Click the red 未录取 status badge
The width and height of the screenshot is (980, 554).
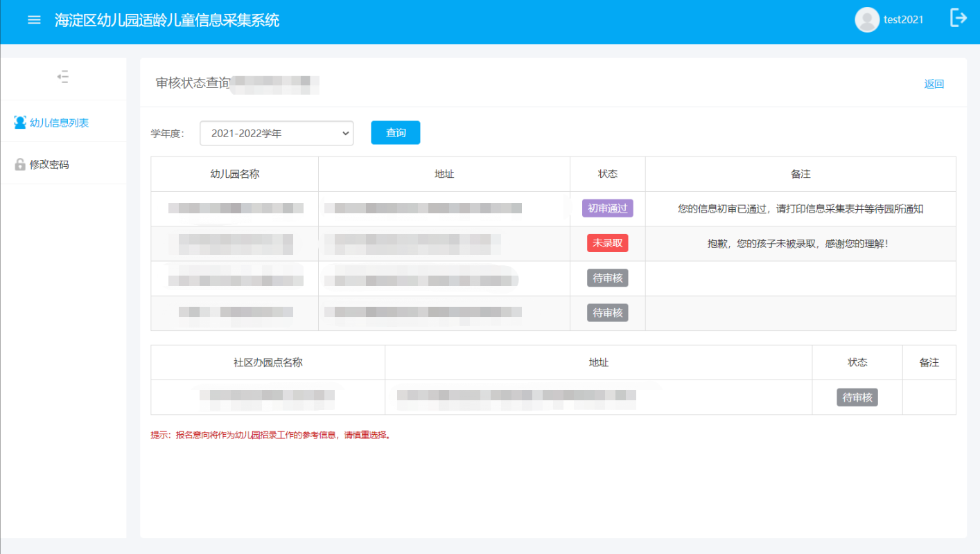(x=607, y=243)
